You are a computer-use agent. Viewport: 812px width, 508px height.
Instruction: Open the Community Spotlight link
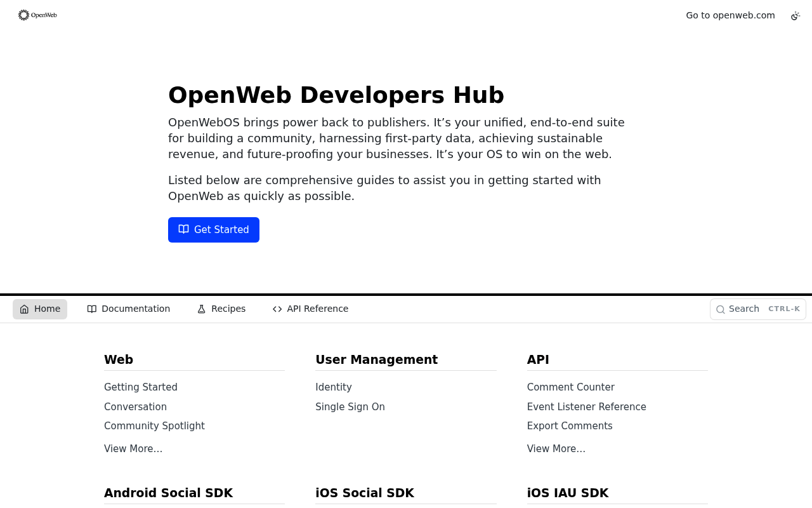154,426
